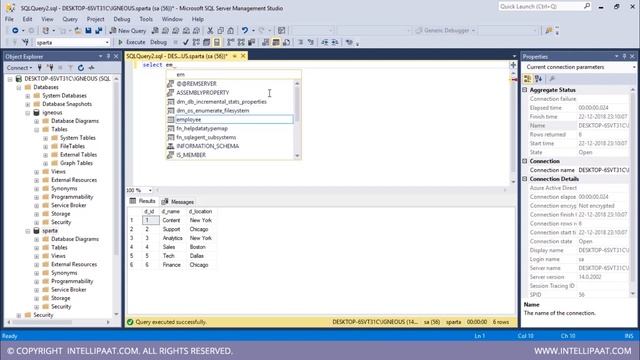Viewport: 640px width, 360px height.
Task: Click the Parse query checkmark icon
Action: (x=186, y=42)
